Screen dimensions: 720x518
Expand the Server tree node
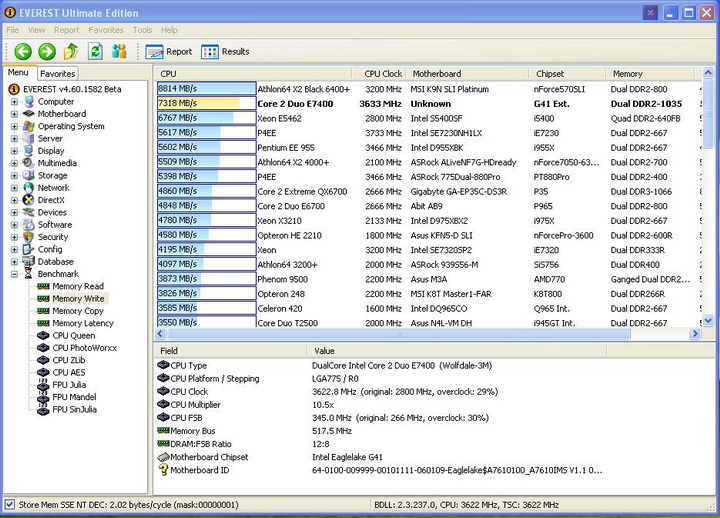[x=14, y=139]
